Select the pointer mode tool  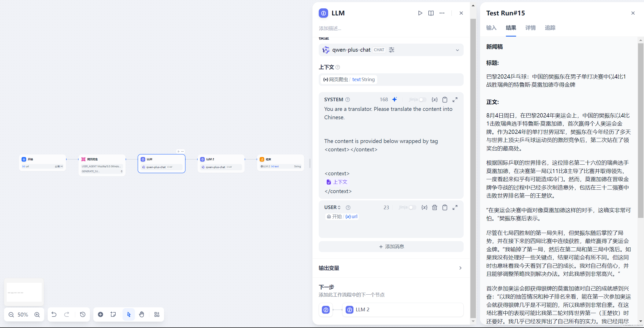129,314
